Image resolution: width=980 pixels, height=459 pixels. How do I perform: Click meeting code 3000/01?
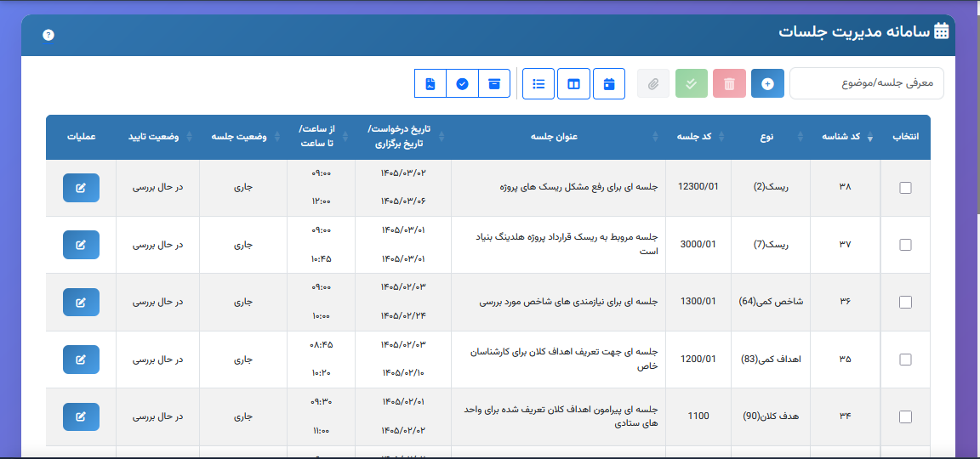[x=698, y=245]
